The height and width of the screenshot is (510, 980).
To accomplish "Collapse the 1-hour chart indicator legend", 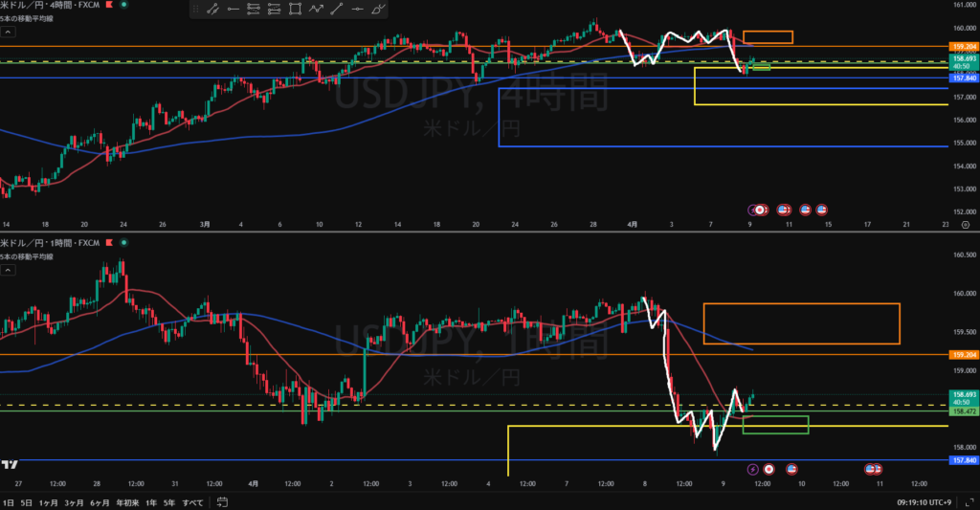I will coord(8,272).
